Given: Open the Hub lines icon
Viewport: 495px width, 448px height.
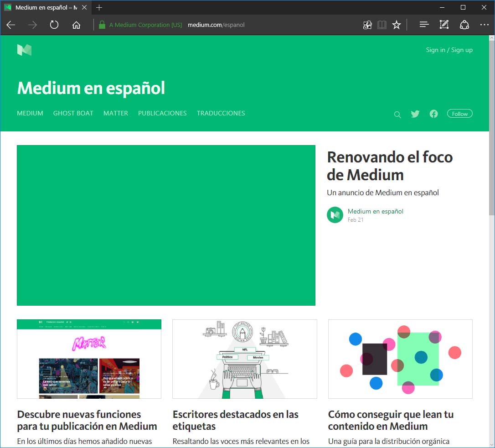Looking at the screenshot, I should point(424,25).
